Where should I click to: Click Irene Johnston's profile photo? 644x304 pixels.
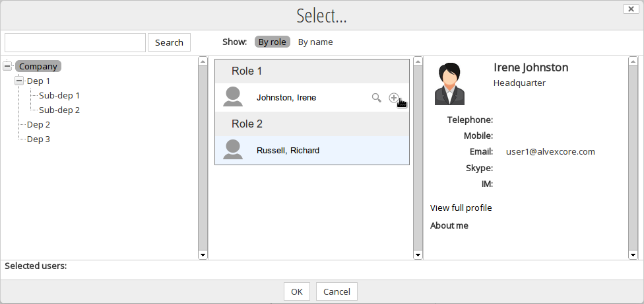click(x=449, y=83)
